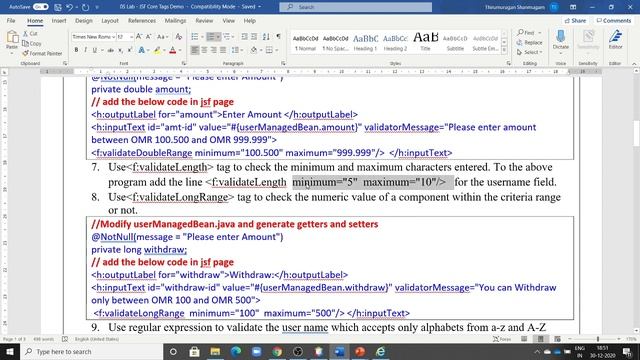The image size is (640, 360).
Task: Switch to the Insert tab
Action: [59, 20]
